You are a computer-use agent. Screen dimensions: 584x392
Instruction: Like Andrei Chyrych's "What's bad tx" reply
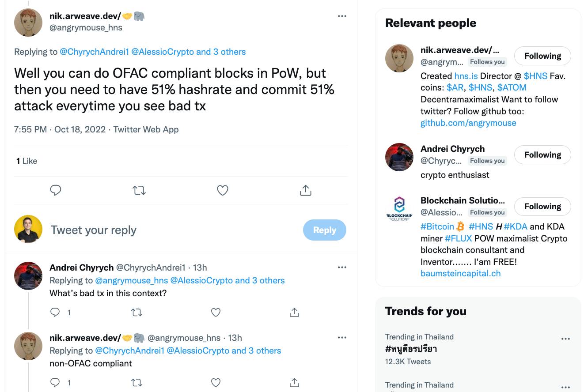coord(216,313)
